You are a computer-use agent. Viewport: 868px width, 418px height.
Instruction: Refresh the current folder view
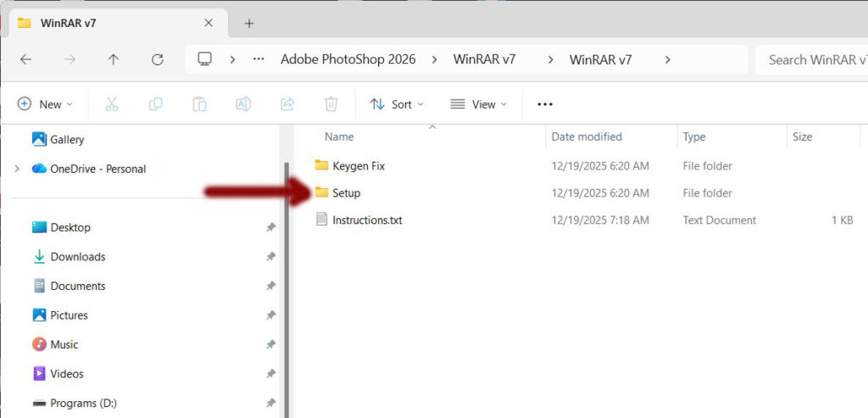157,59
